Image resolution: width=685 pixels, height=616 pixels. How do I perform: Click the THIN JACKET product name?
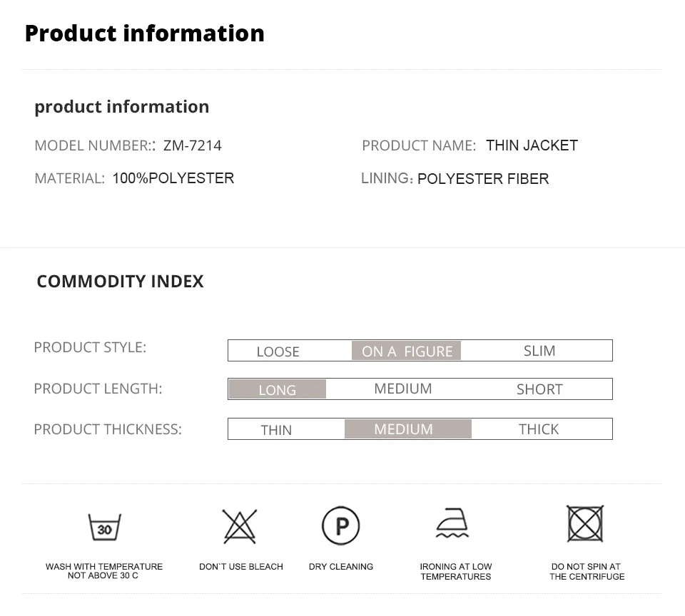(532, 145)
